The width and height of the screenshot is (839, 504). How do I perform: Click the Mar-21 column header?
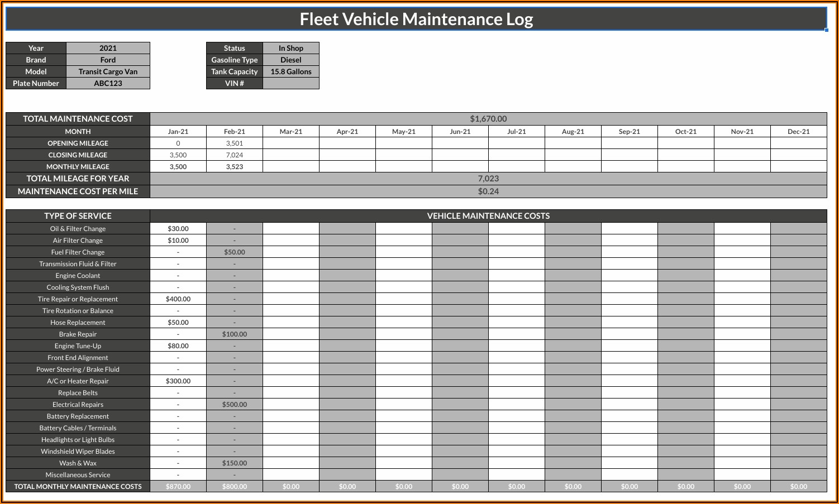coord(291,132)
